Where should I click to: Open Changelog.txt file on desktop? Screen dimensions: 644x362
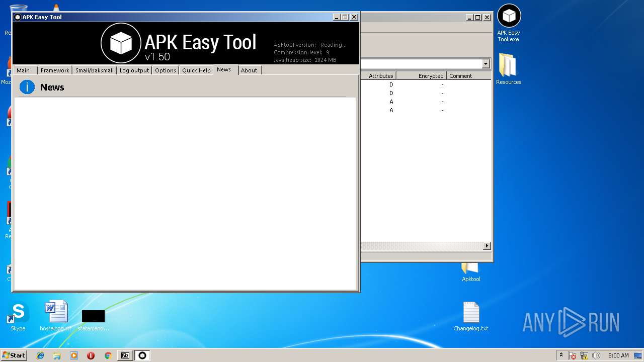point(471,317)
